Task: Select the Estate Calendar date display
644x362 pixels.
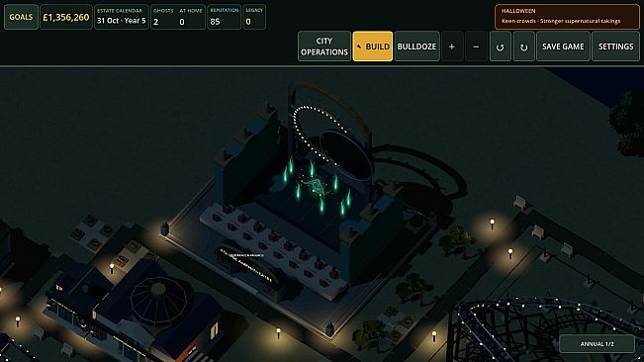Action: pyautogui.click(x=122, y=17)
